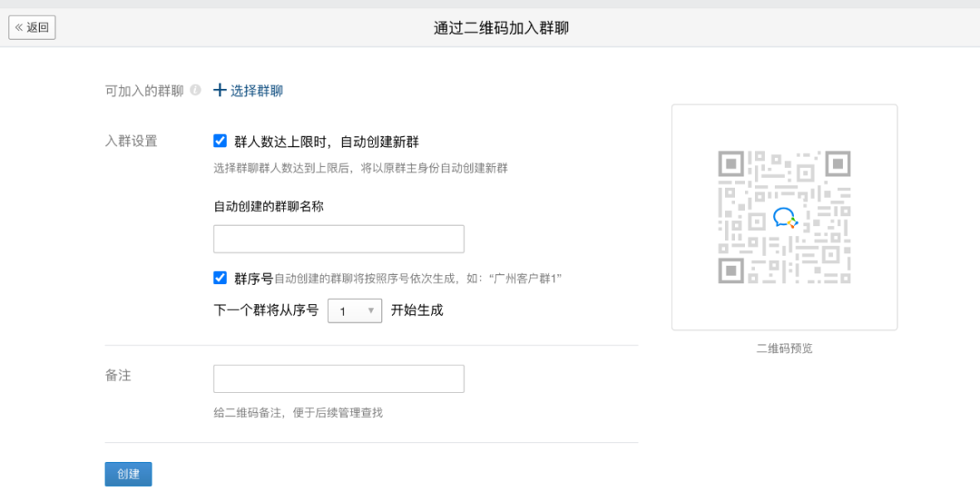Click the 开始生成 text beside the dropdown
980x501 pixels.
(x=416, y=310)
